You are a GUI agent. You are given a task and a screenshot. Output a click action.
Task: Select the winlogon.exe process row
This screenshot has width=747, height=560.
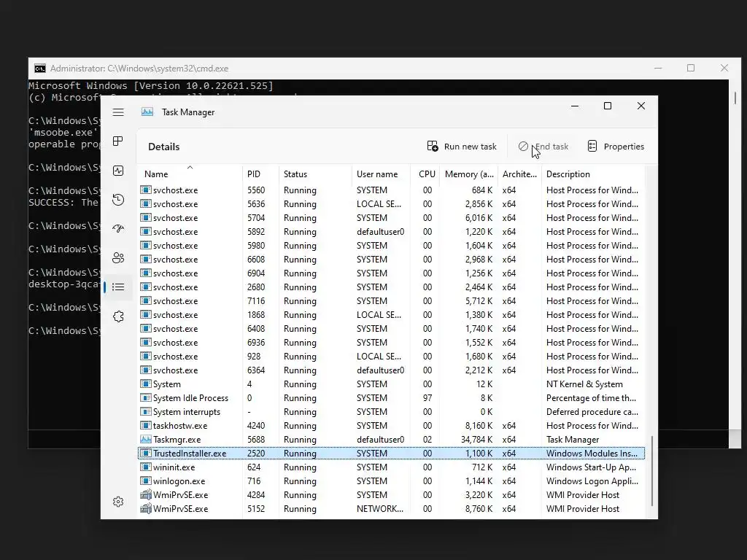click(x=391, y=481)
